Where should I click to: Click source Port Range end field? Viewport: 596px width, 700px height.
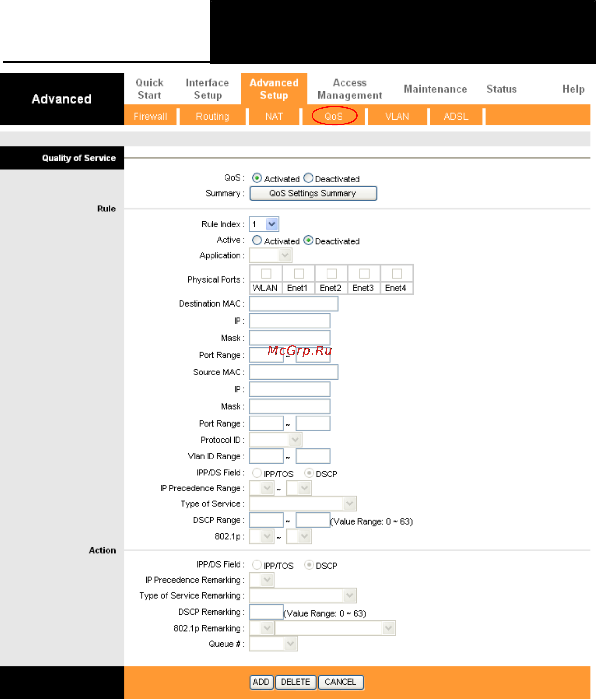click(313, 424)
